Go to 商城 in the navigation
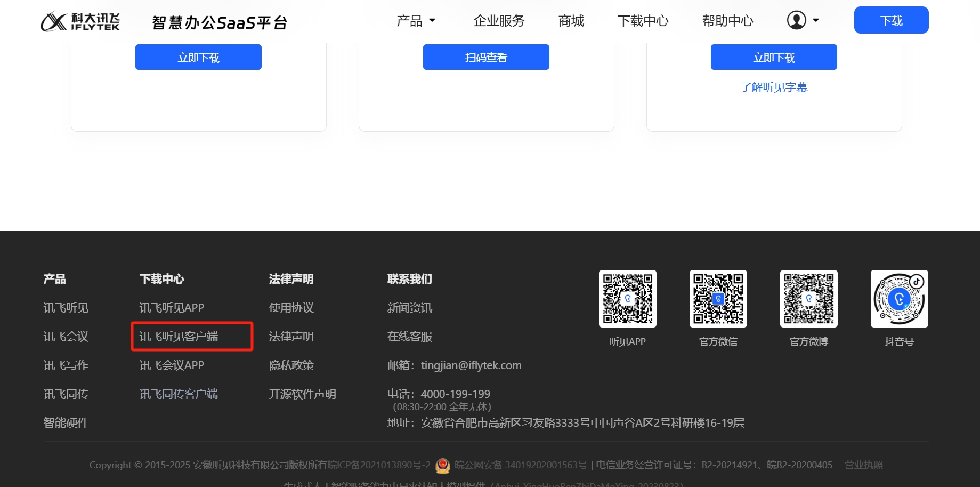The height and width of the screenshot is (487, 980). click(571, 21)
